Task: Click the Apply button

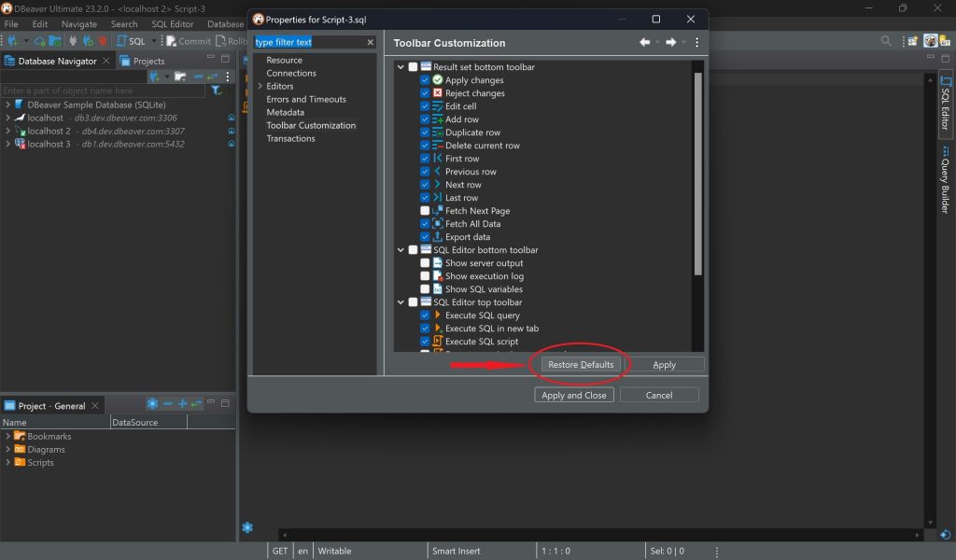Action: 664,364
